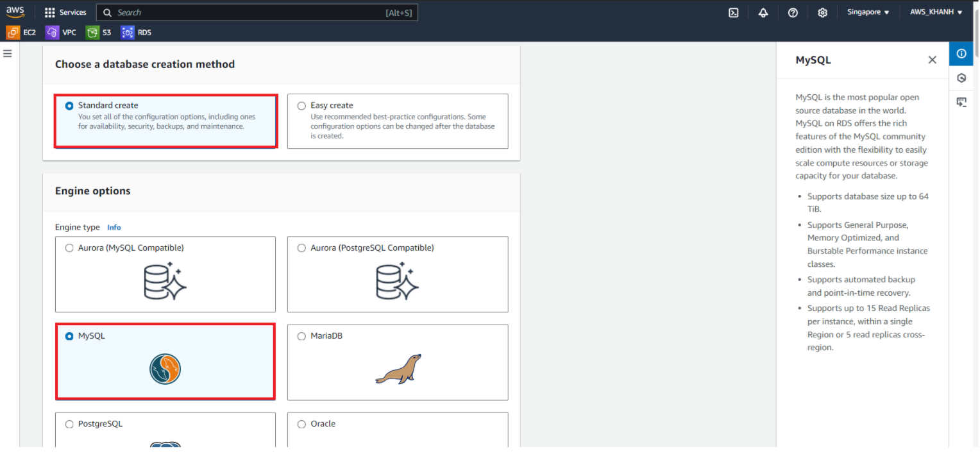Select the Easy create radio button
The width and height of the screenshot is (980, 474).
point(301,106)
